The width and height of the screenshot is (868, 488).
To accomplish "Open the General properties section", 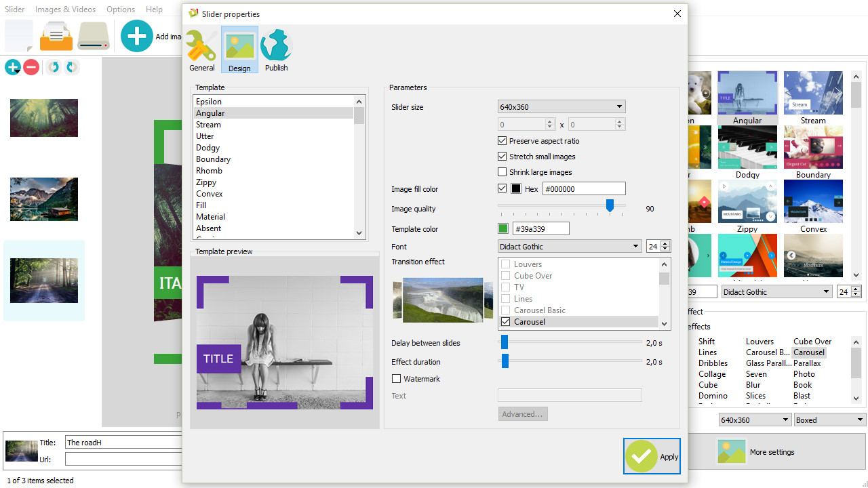I will 202,50.
